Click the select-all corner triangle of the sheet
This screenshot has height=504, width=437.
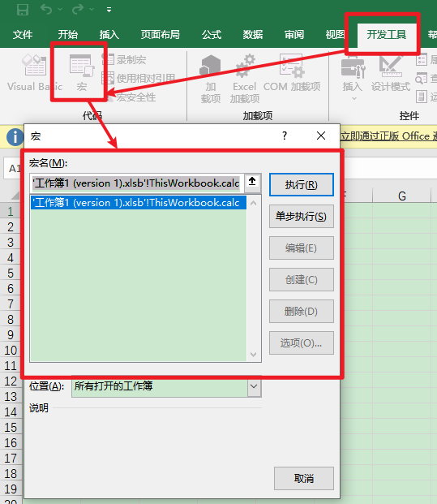pyautogui.click(x=15, y=195)
